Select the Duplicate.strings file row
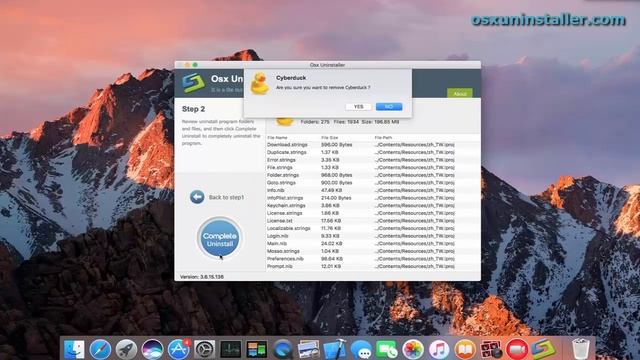The image size is (640, 360). coord(373,152)
